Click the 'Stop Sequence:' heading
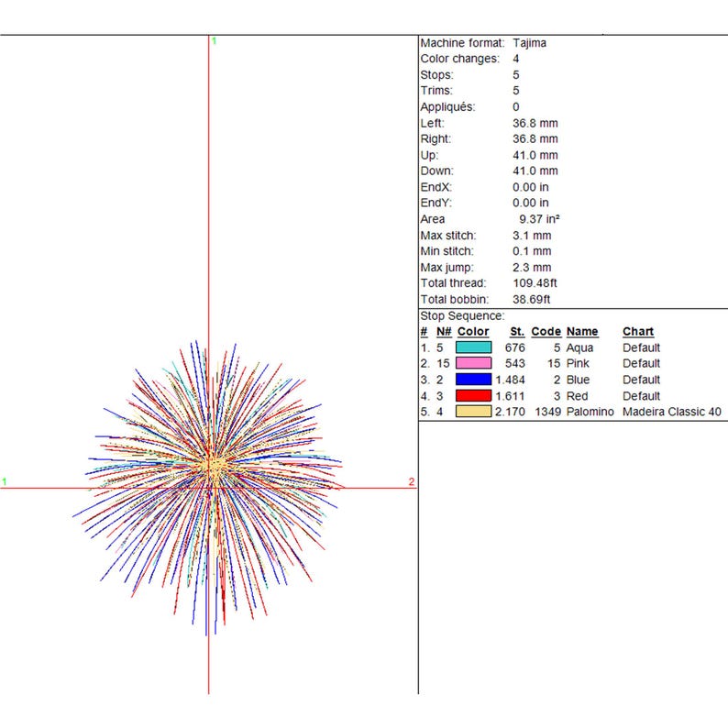The height and width of the screenshot is (728, 728). point(462,315)
